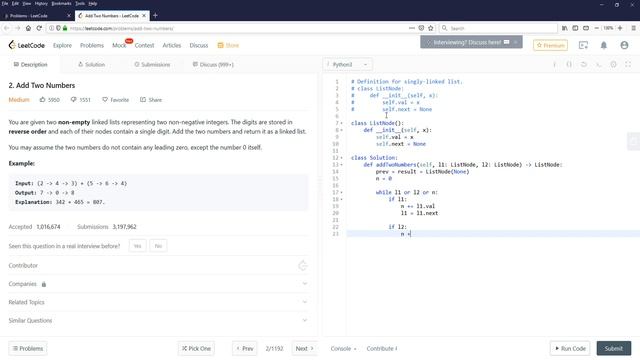Click Run Code button
Viewport: 640px width, 360px height.
[x=570, y=349]
